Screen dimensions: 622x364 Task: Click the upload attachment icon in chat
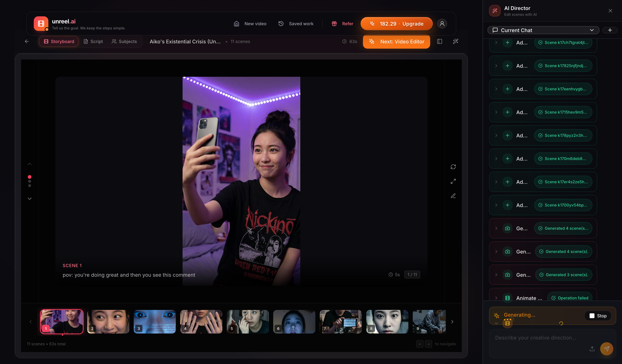[592, 349]
